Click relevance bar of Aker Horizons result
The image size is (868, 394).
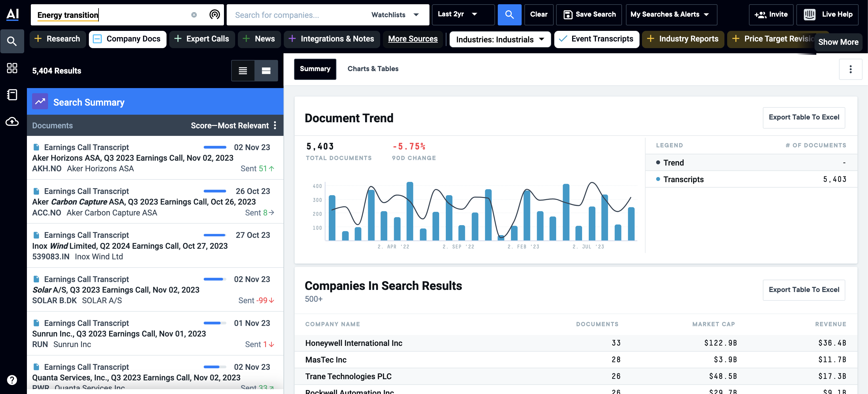pyautogui.click(x=215, y=147)
